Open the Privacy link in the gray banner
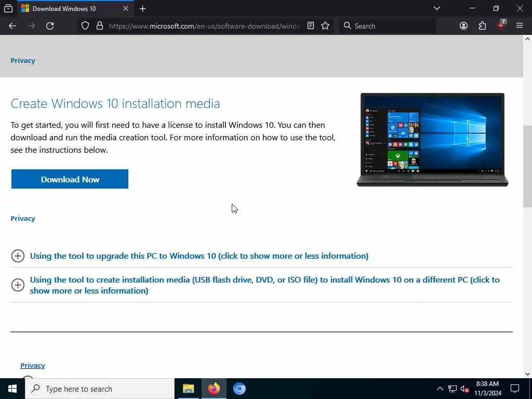The height and width of the screenshot is (399, 532). tap(23, 60)
